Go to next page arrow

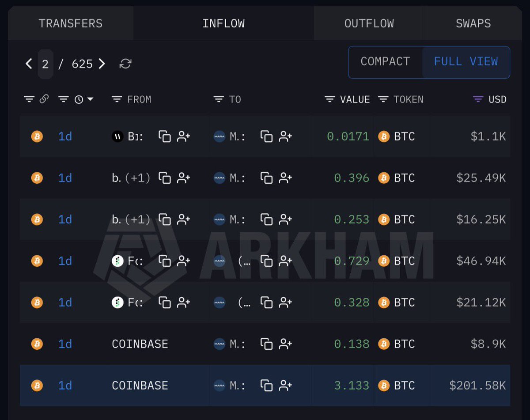[102, 64]
